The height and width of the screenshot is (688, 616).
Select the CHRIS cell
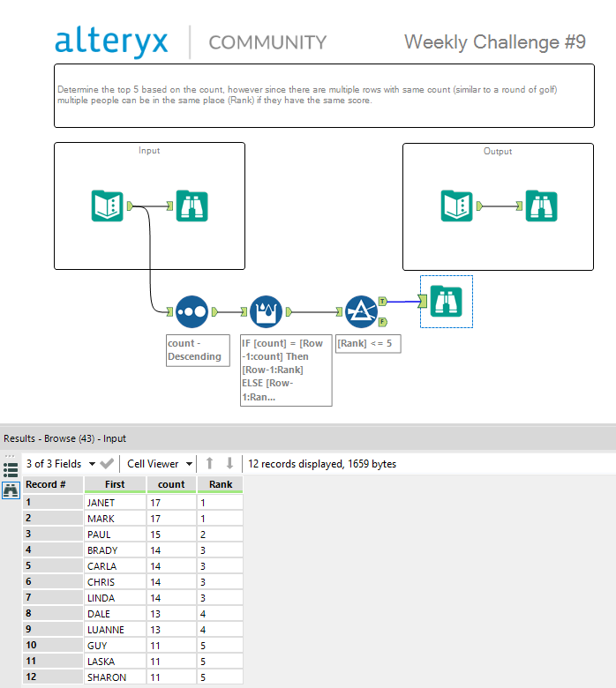pyautogui.click(x=115, y=582)
